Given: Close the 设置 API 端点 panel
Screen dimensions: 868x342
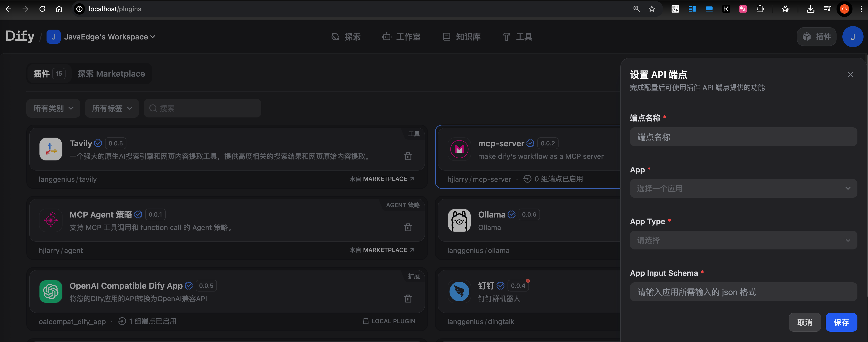Looking at the screenshot, I should point(850,74).
